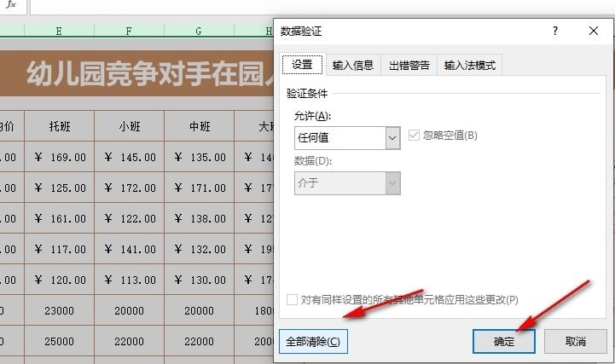Switch to the 出错警告 tab
Screen dimensions: 615x364
(409, 65)
